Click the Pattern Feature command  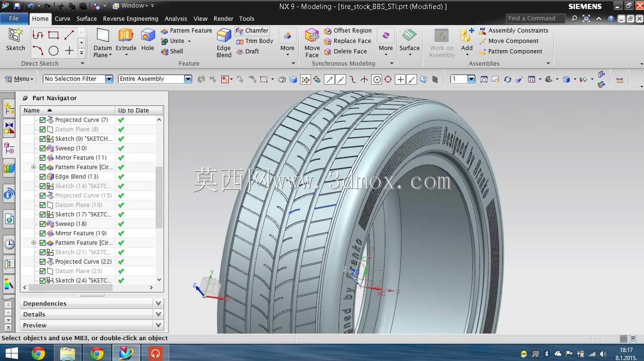pos(186,31)
